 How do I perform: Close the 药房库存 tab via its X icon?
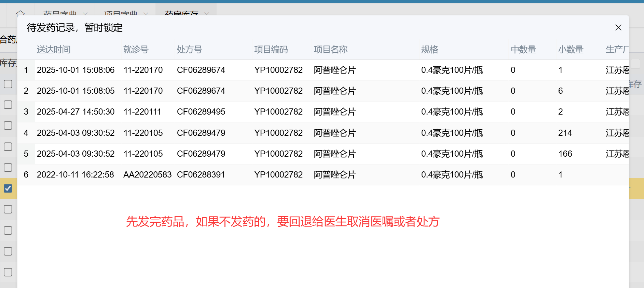tap(207, 14)
